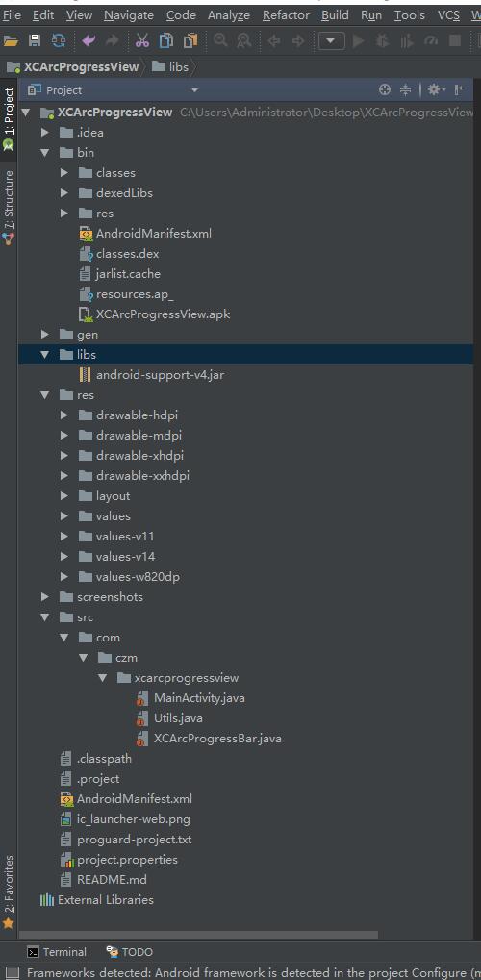
Task: Click the Save All toolbar icon
Action: point(35,41)
